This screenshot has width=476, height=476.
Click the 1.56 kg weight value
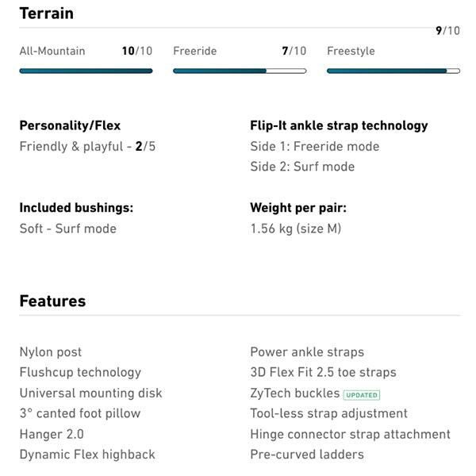(295, 228)
